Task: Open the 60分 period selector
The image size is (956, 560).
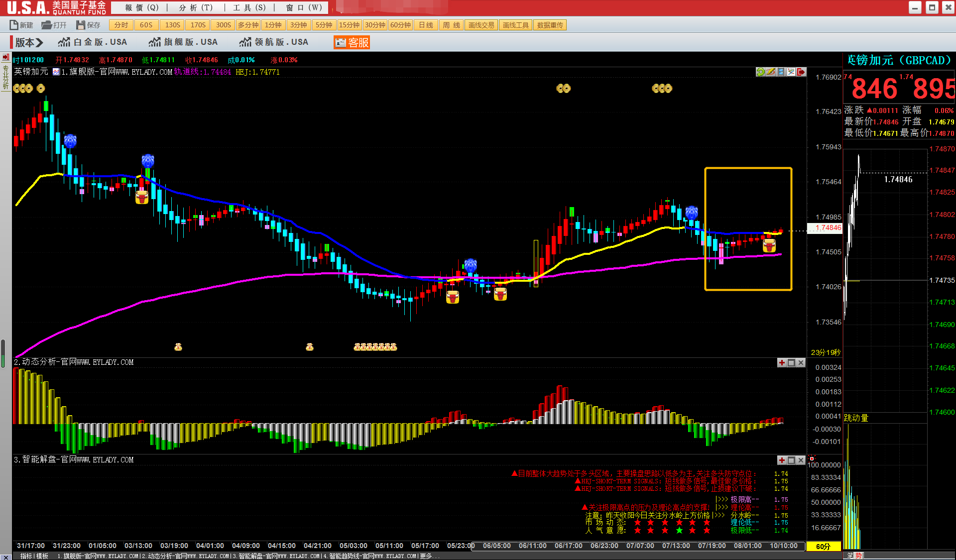Action: tap(823, 546)
